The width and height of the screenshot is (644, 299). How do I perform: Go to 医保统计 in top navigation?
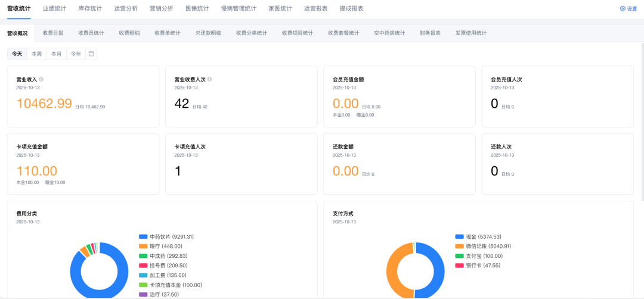[197, 8]
